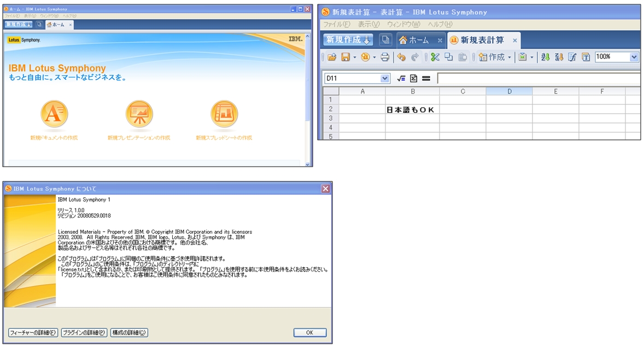Screen dimensions: 644x347
Task: Open the D11 cell name box dropdown
Action: click(x=384, y=78)
